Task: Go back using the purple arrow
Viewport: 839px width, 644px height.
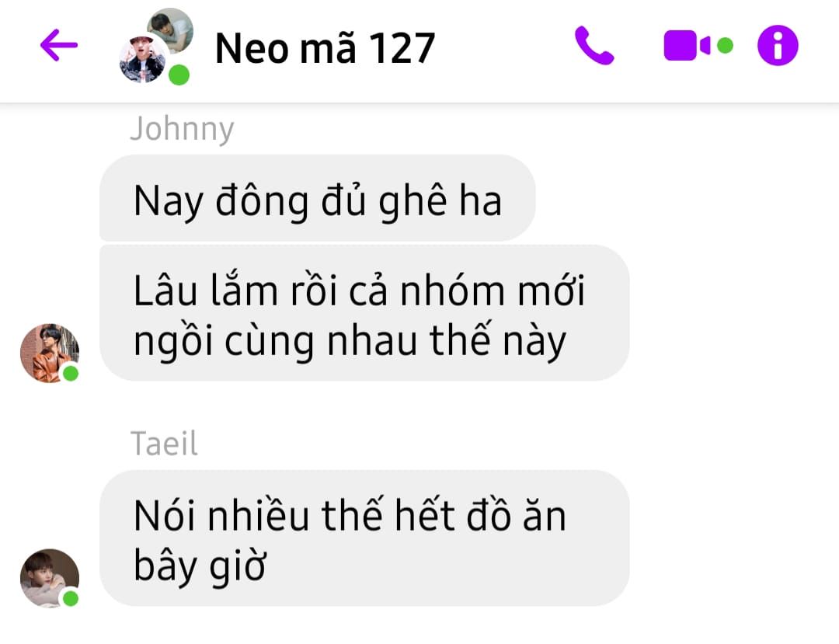Action: (59, 46)
